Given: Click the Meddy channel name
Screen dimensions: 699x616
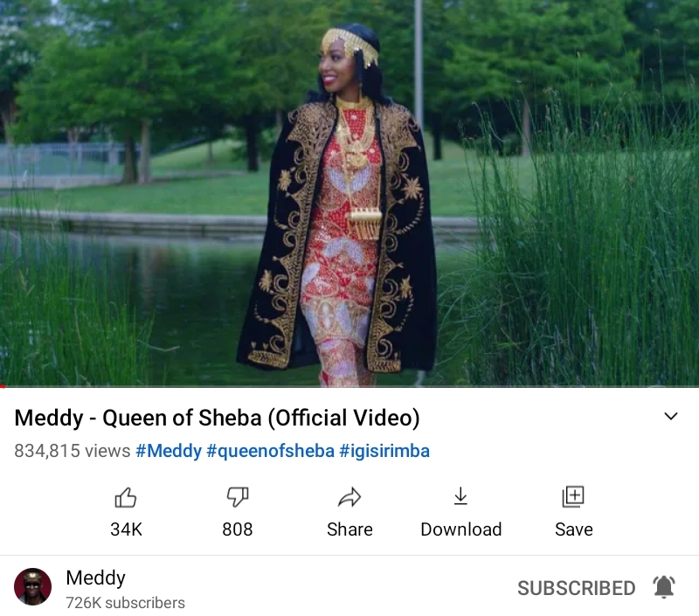Looking at the screenshot, I should tap(96, 578).
